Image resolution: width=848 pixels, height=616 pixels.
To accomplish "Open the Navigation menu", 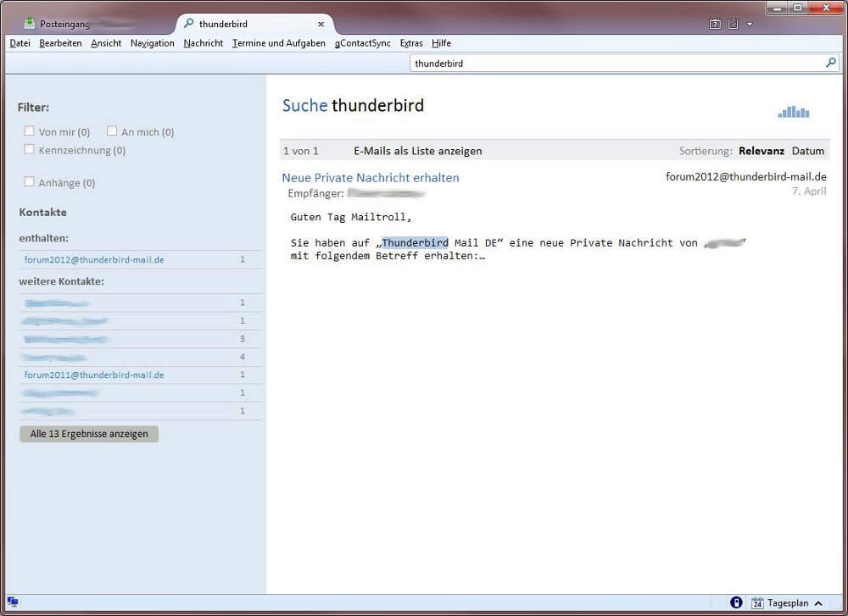I will coord(153,43).
